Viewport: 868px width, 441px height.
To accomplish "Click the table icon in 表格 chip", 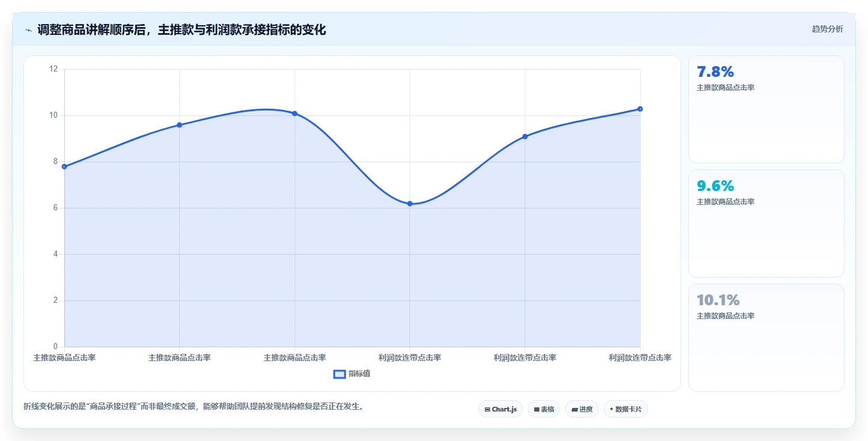I will [x=537, y=410].
